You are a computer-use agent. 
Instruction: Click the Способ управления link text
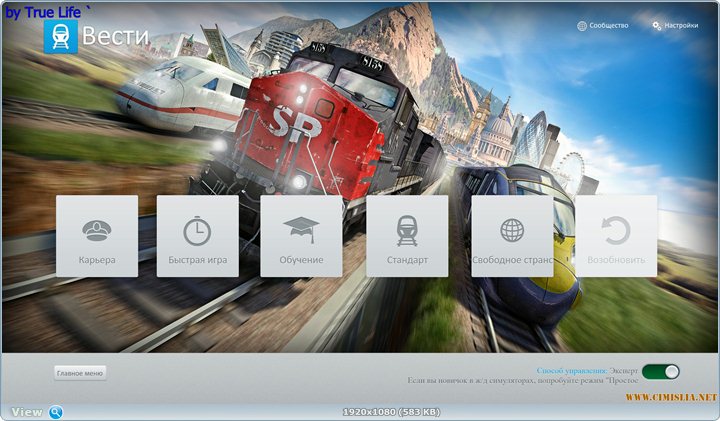pos(571,371)
